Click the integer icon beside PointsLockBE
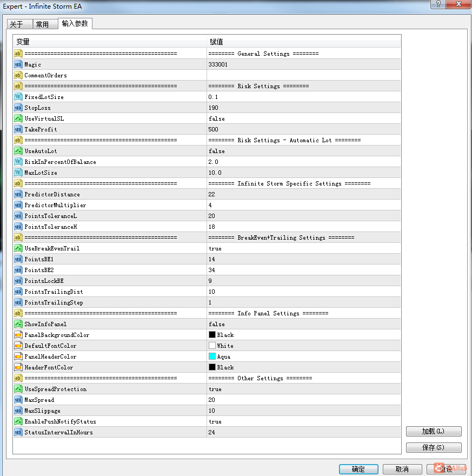 18,281
